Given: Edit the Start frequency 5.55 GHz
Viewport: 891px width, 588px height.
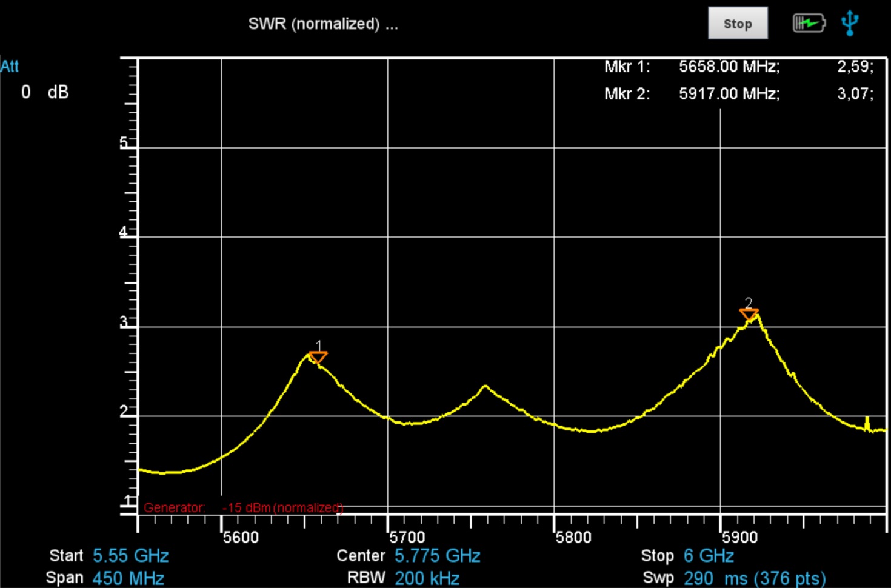Looking at the screenshot, I should [130, 556].
